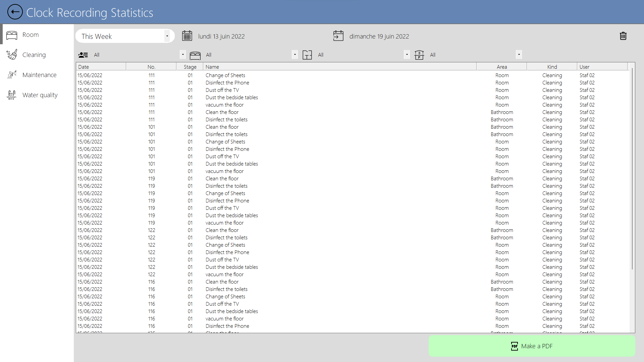Open the Maintenance section
Viewport: 644px width, 362px height.
pos(39,75)
